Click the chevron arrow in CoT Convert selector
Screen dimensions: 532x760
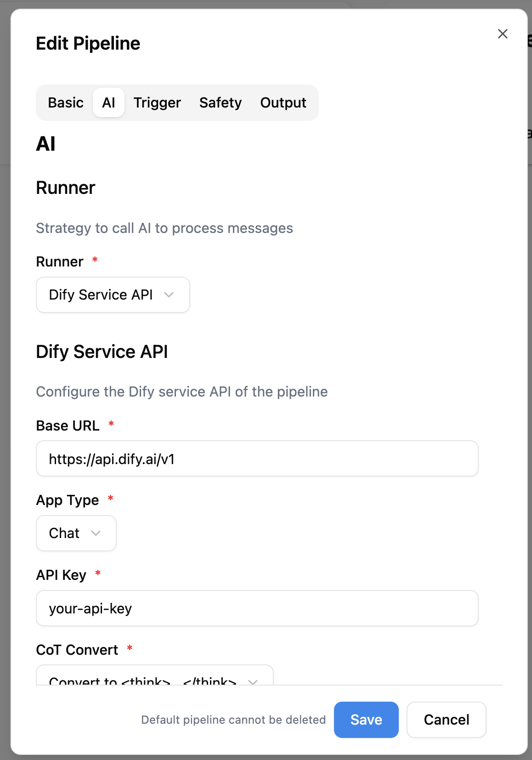253,681
